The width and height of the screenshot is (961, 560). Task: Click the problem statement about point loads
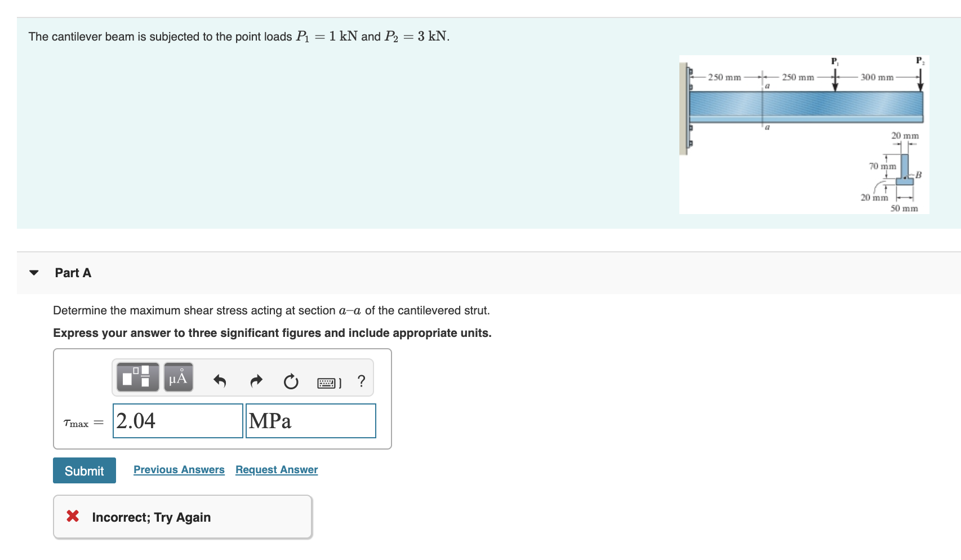point(239,37)
